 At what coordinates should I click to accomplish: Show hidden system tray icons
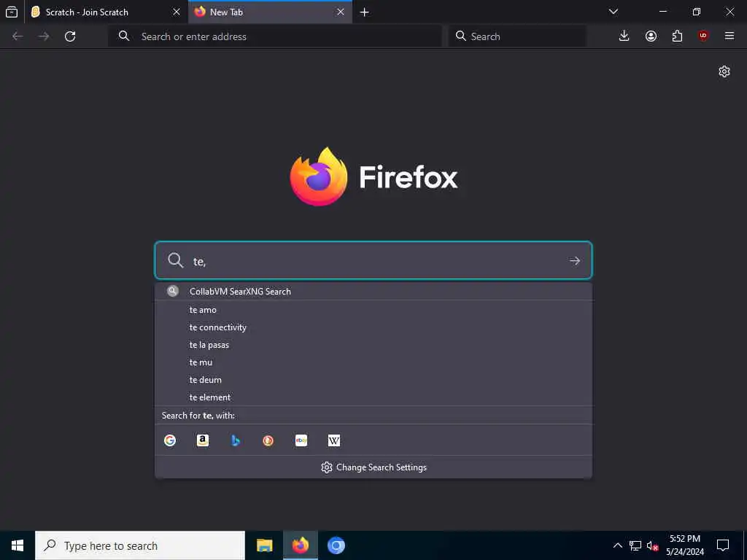point(617,545)
